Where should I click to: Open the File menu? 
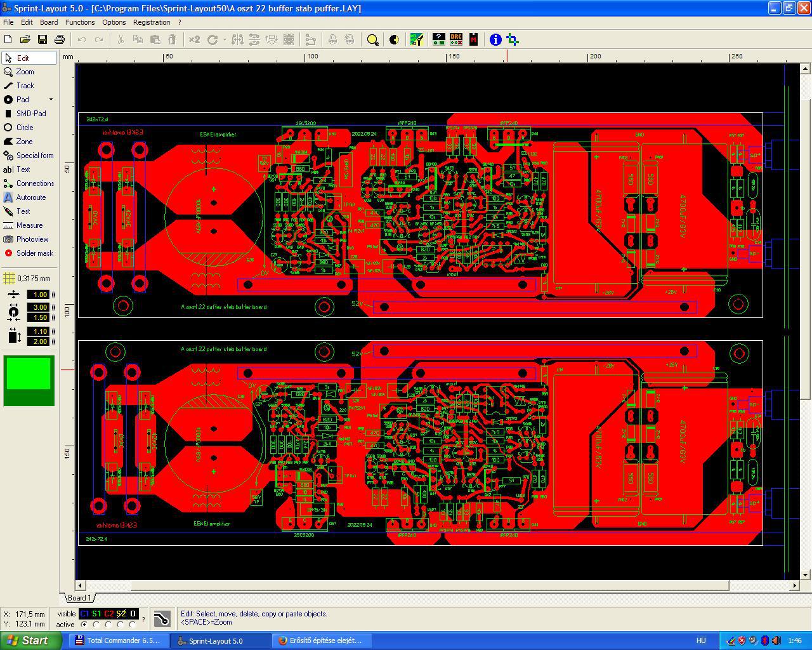click(x=8, y=22)
